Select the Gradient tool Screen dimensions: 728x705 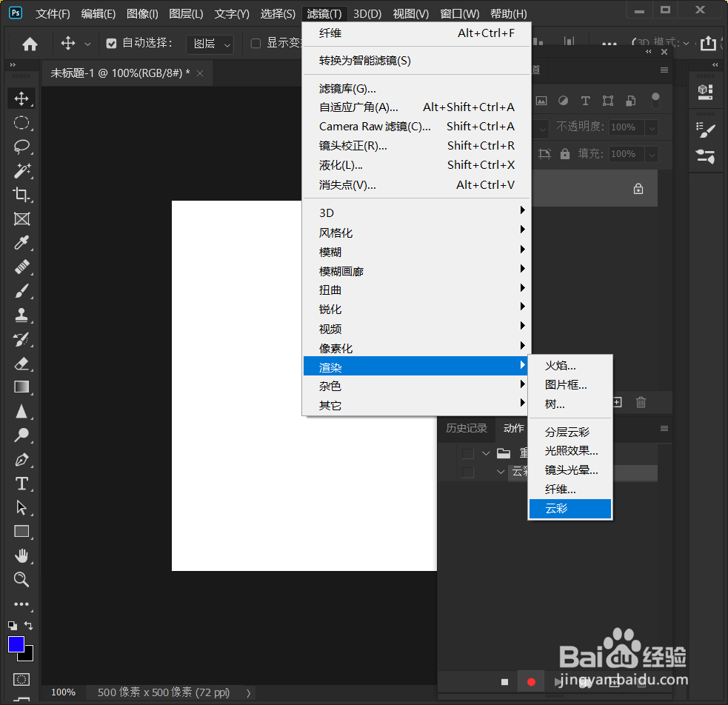click(22, 386)
